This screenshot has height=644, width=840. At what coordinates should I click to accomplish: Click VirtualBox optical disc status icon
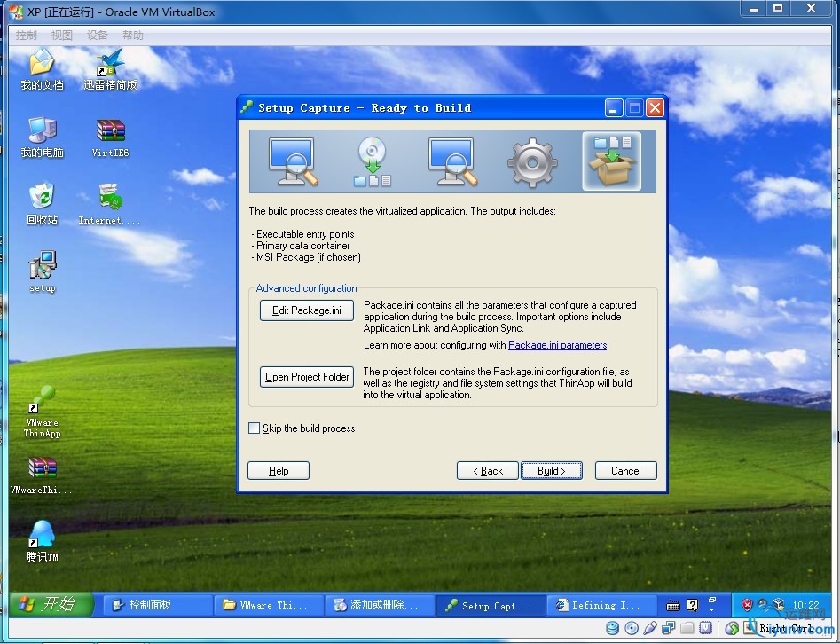pos(632,628)
